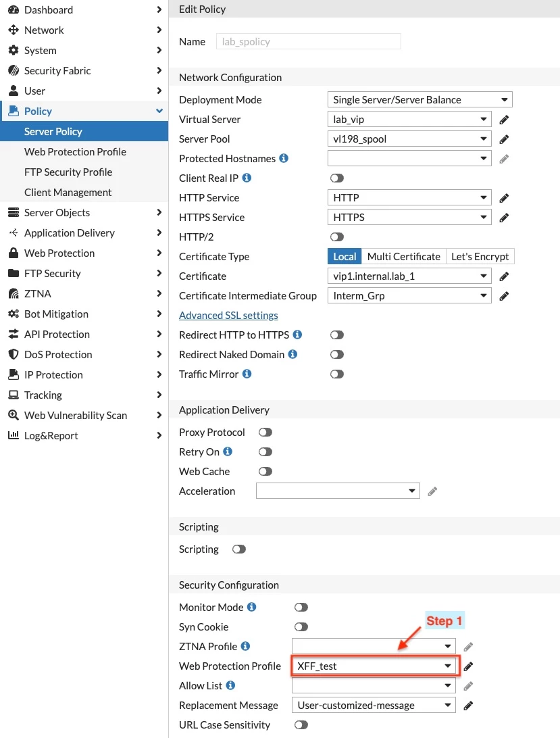The width and height of the screenshot is (560, 738).
Task: Select Local certificate type
Action: (x=345, y=257)
